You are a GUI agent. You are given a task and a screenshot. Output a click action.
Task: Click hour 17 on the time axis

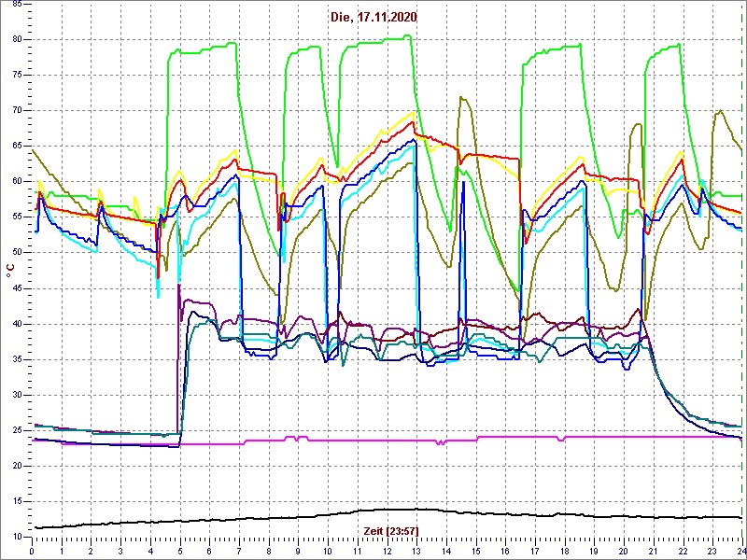[x=534, y=551]
